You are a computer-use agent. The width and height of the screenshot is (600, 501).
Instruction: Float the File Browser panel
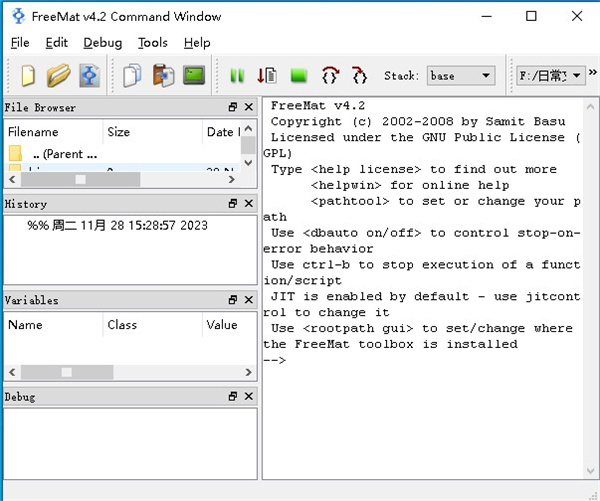coord(232,107)
